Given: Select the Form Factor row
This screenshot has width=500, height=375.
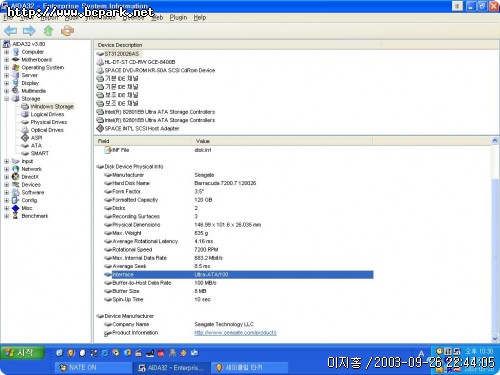Looking at the screenshot, I should pyautogui.click(x=238, y=192).
